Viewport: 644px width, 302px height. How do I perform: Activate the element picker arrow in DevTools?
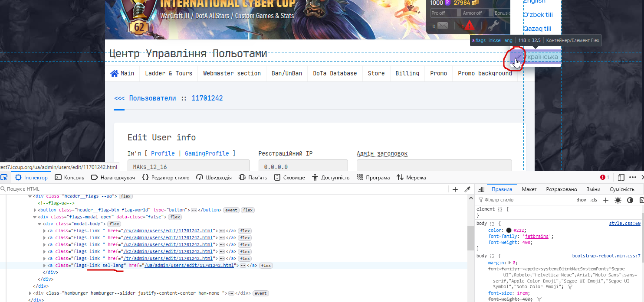[x=3, y=177]
